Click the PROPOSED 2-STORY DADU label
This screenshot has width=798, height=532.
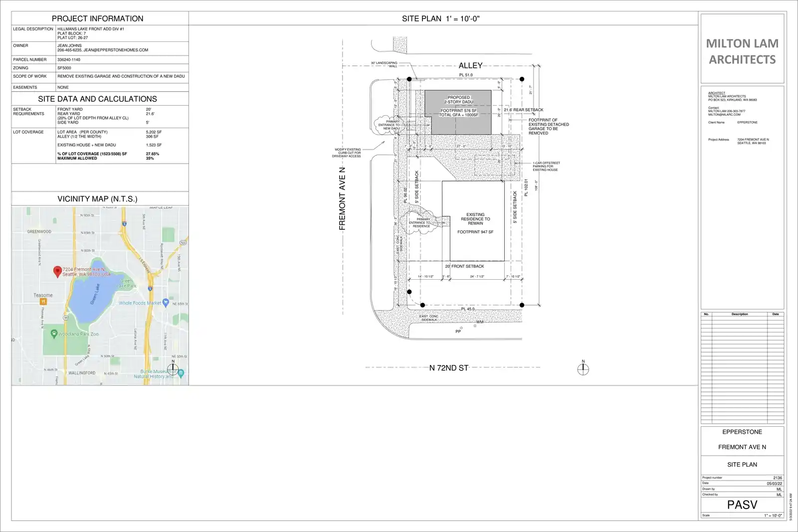coord(459,100)
